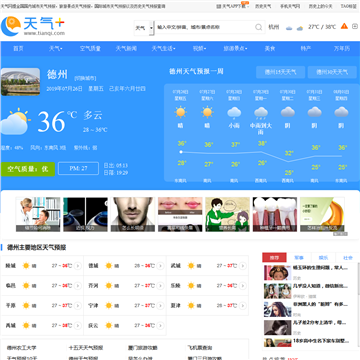The width and height of the screenshot is (360, 360).
Task: Click the 中雨到大雨 heavy rain icon
Action: tap(261, 113)
